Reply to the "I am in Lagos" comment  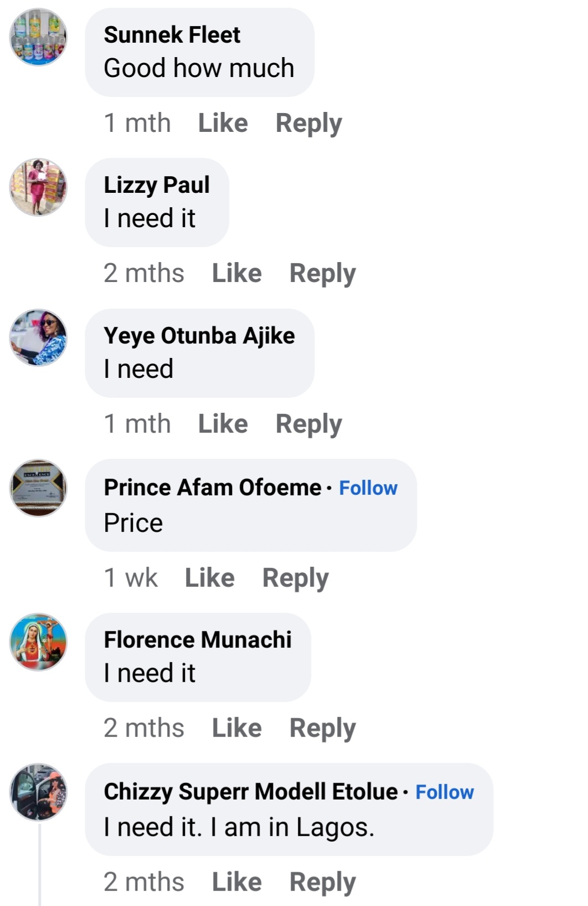point(323,882)
